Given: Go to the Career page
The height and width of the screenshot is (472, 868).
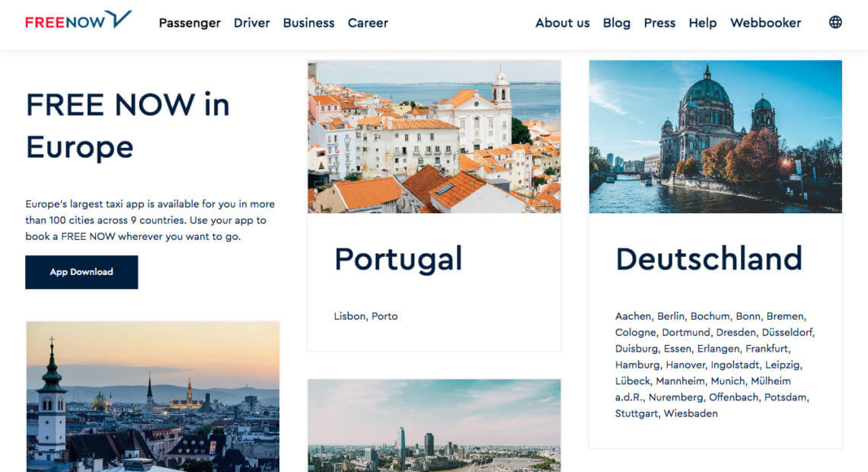Looking at the screenshot, I should point(368,23).
